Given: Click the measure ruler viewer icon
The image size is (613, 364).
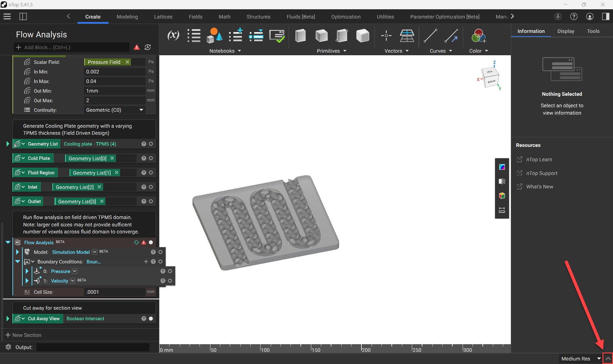Looking at the screenshot, I should pyautogui.click(x=502, y=210).
